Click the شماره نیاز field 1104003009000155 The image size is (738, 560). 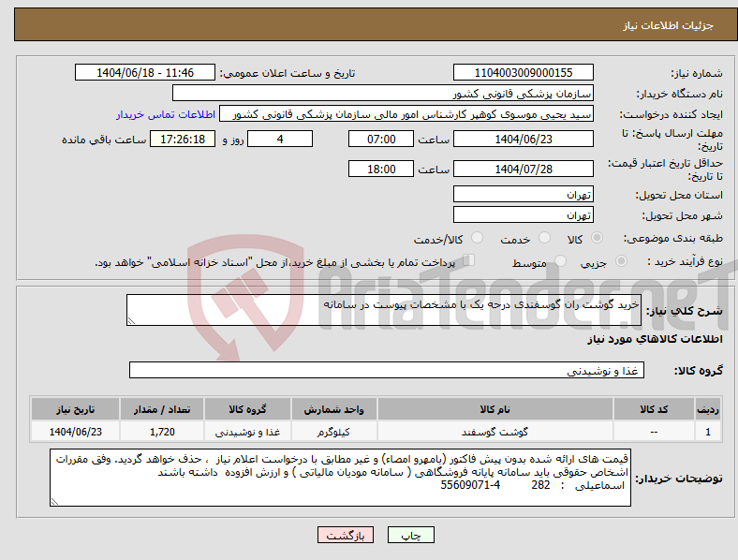pyautogui.click(x=524, y=72)
